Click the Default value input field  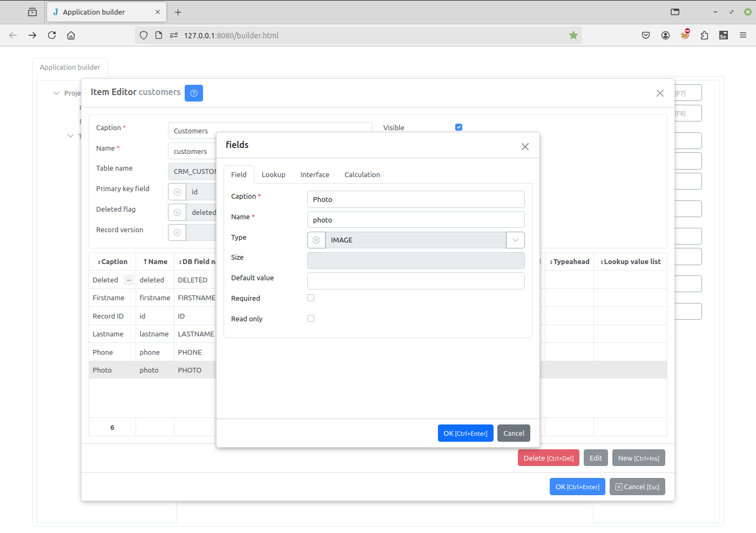415,281
